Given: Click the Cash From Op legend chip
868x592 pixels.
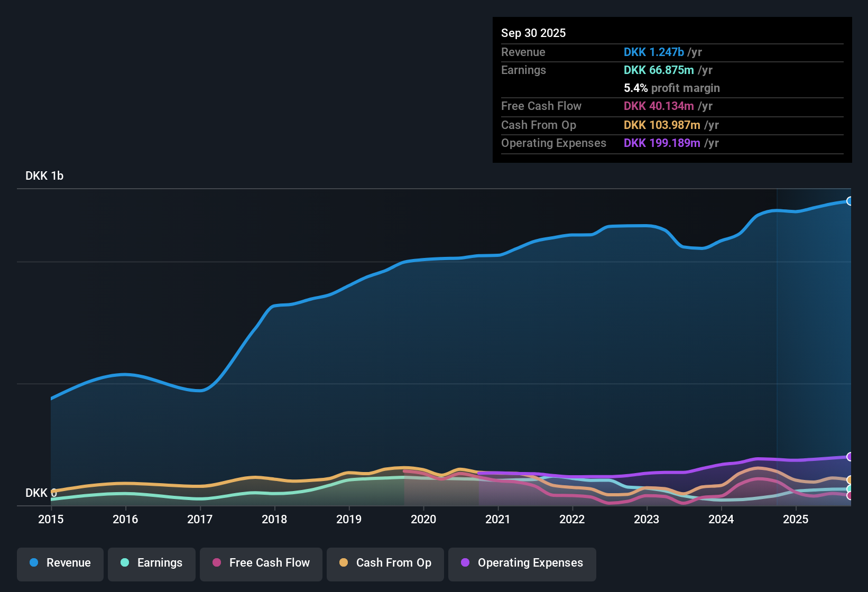Looking at the screenshot, I should [x=385, y=563].
